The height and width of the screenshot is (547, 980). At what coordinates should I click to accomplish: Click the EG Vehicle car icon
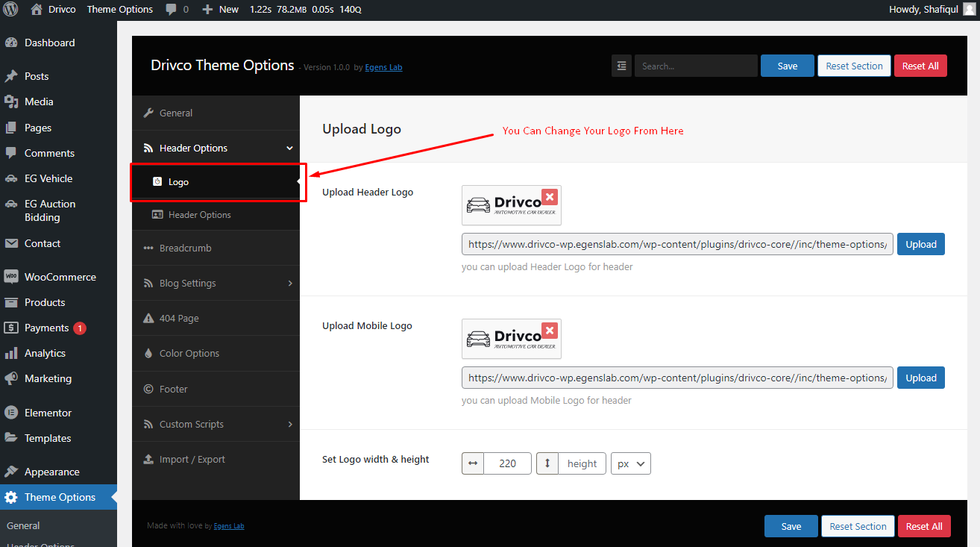tap(11, 178)
